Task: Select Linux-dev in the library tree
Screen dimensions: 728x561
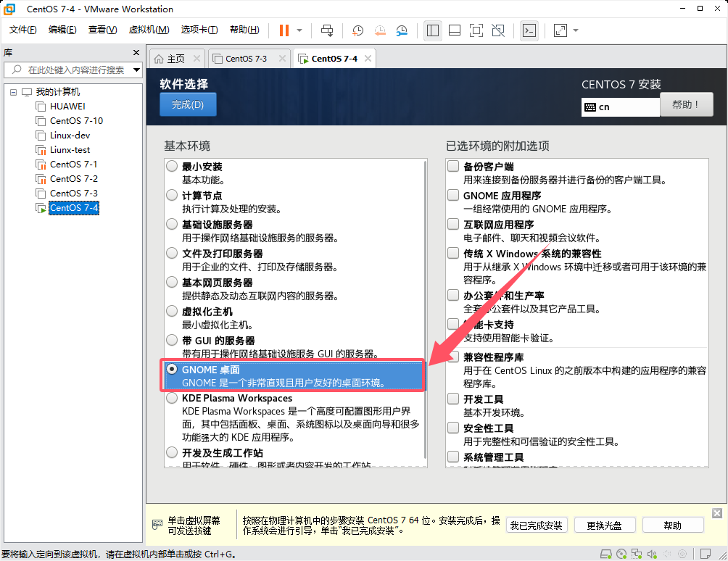Action: point(70,136)
